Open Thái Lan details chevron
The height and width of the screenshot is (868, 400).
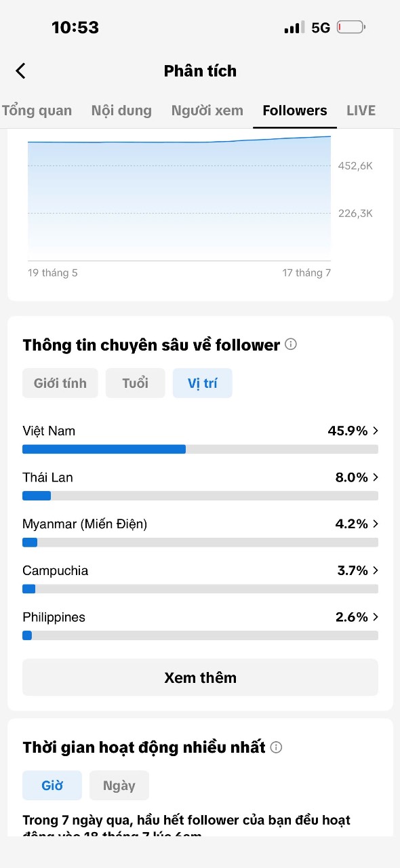coord(376,477)
